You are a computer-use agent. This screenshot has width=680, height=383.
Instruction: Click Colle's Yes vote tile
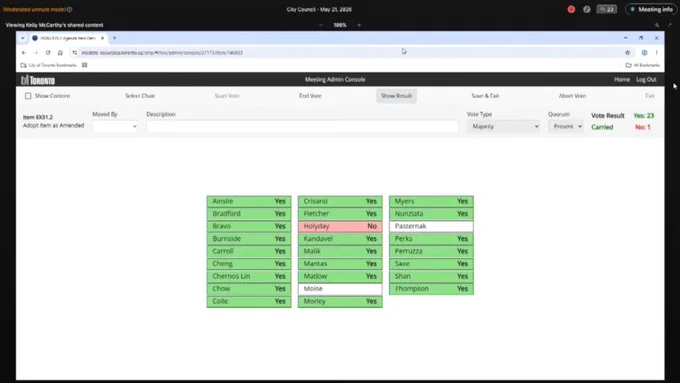click(249, 301)
